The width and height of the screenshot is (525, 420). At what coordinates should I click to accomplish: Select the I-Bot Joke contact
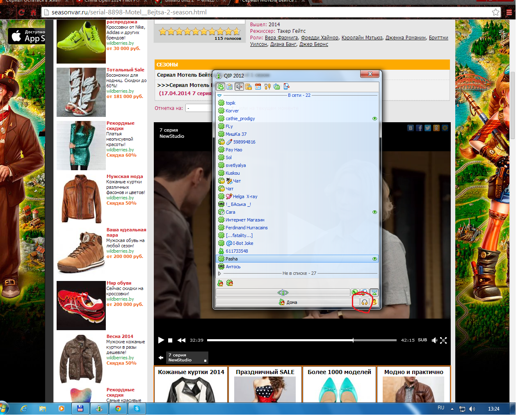(297, 243)
